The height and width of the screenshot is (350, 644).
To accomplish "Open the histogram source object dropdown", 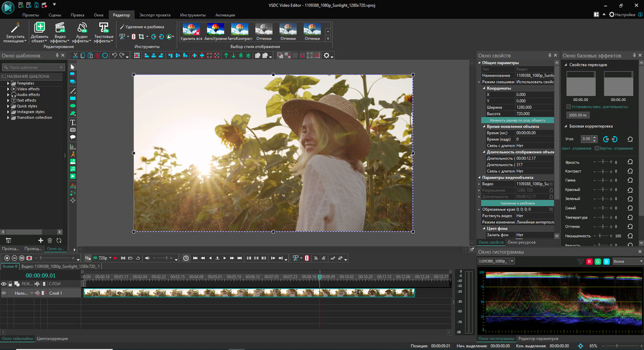I will [x=512, y=261].
